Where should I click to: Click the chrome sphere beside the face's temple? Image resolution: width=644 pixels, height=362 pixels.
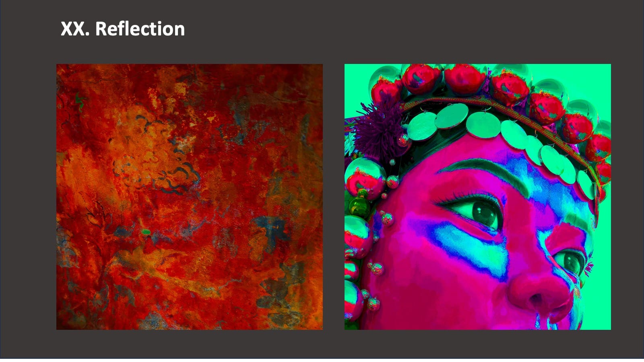pos(364,177)
